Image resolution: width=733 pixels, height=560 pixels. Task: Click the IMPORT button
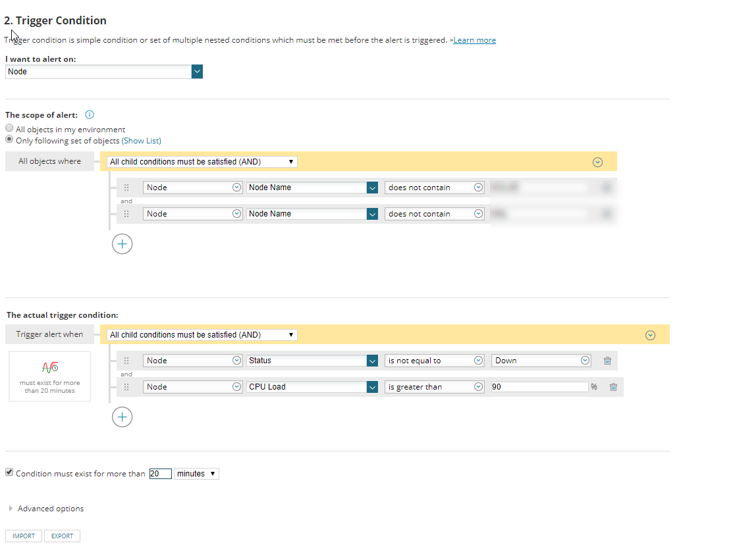pos(24,536)
